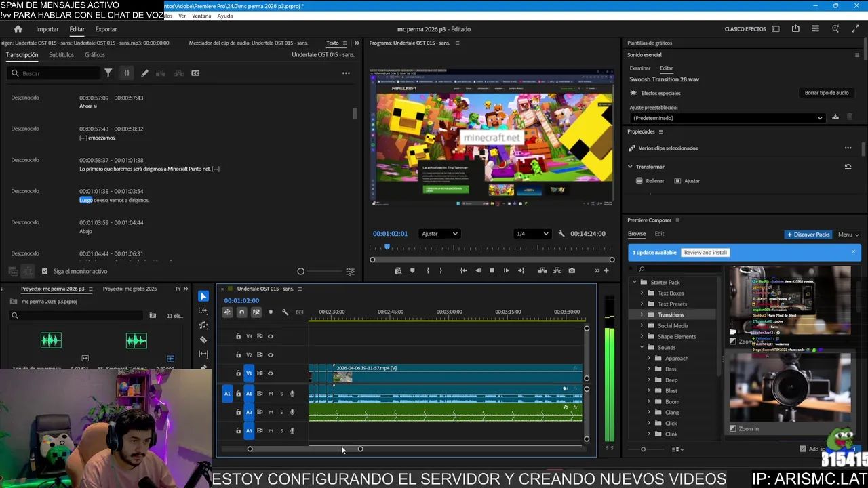This screenshot has width=868, height=488.
Task: Open Program monitor settings wrench
Action: click(x=561, y=234)
